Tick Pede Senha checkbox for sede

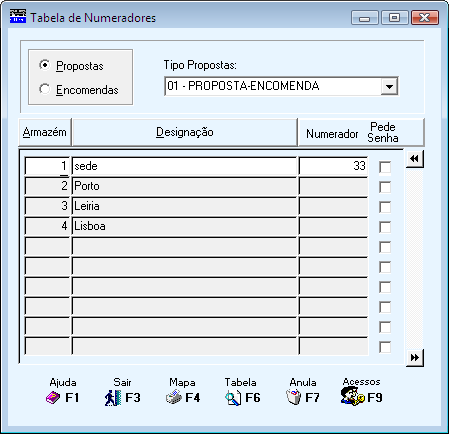point(385,167)
